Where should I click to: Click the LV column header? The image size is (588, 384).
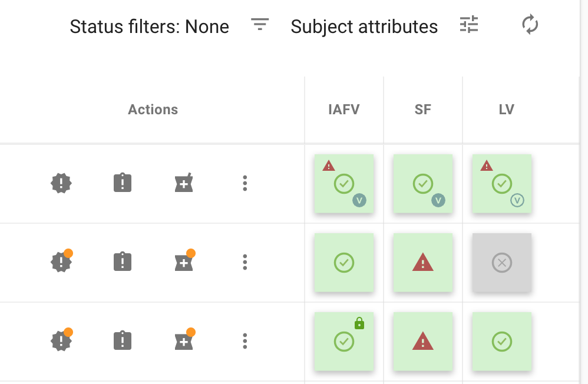506,110
